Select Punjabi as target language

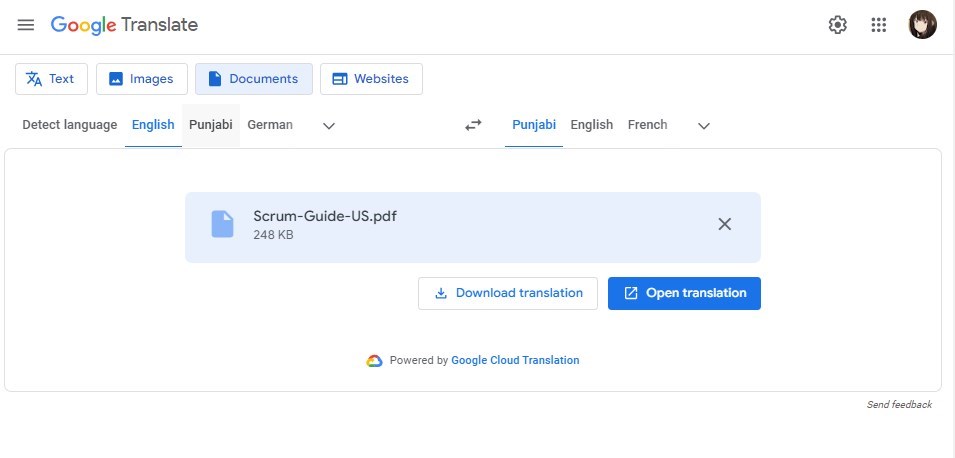tap(534, 125)
